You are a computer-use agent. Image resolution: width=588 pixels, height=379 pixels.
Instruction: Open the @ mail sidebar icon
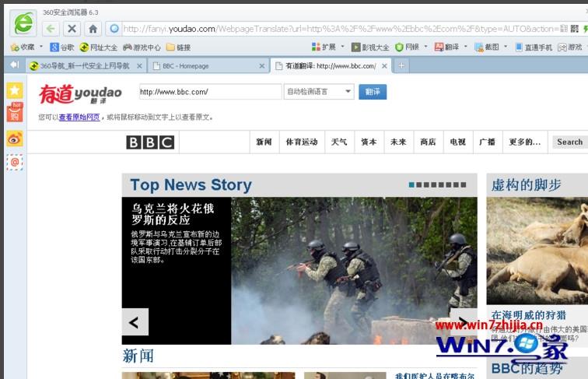tap(15, 162)
